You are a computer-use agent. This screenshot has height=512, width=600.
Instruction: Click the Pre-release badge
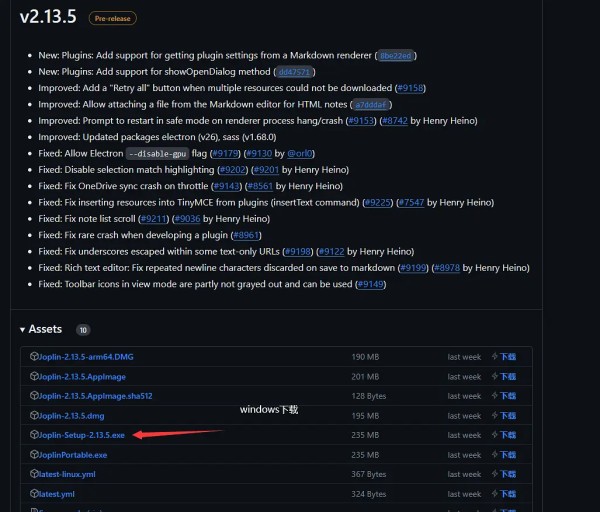pyautogui.click(x=112, y=18)
